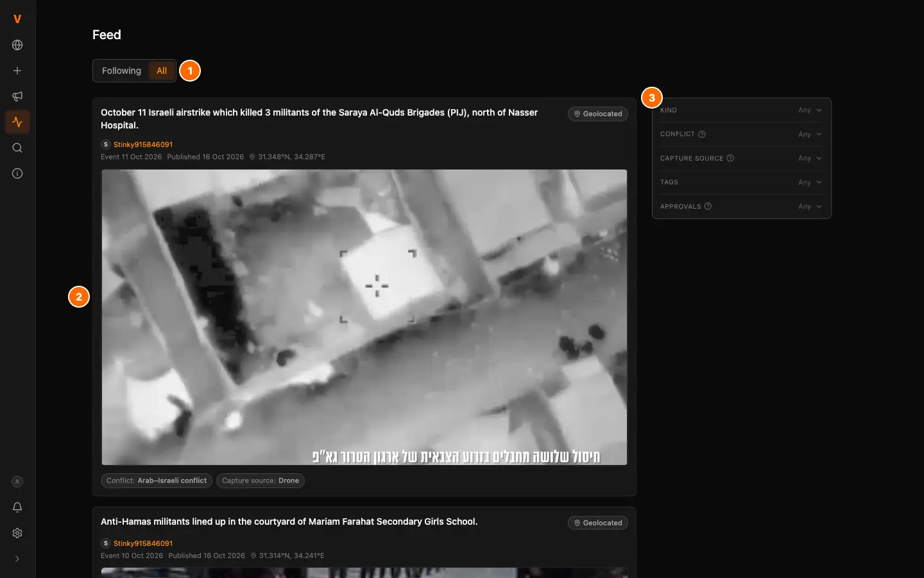The height and width of the screenshot is (578, 924).
Task: Click the S avatar on the Anti-Hamas post
Action: pos(106,543)
